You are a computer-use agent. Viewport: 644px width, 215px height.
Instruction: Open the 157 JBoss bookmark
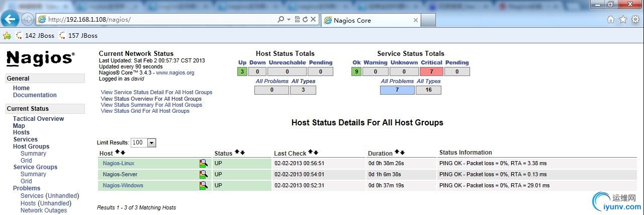click(x=78, y=36)
